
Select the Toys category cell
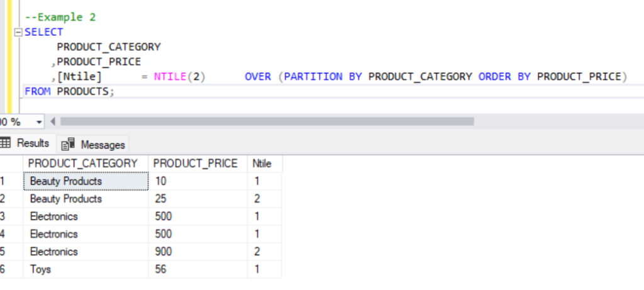click(40, 269)
